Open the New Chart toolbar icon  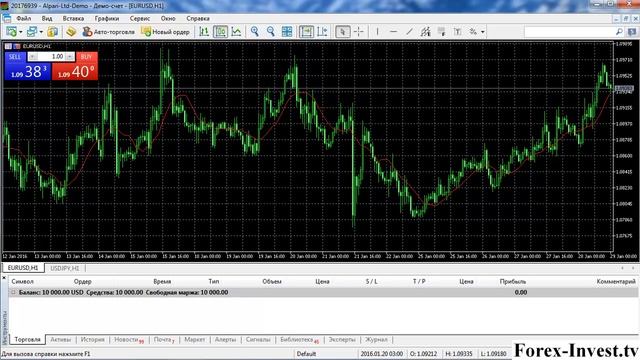(x=11, y=31)
